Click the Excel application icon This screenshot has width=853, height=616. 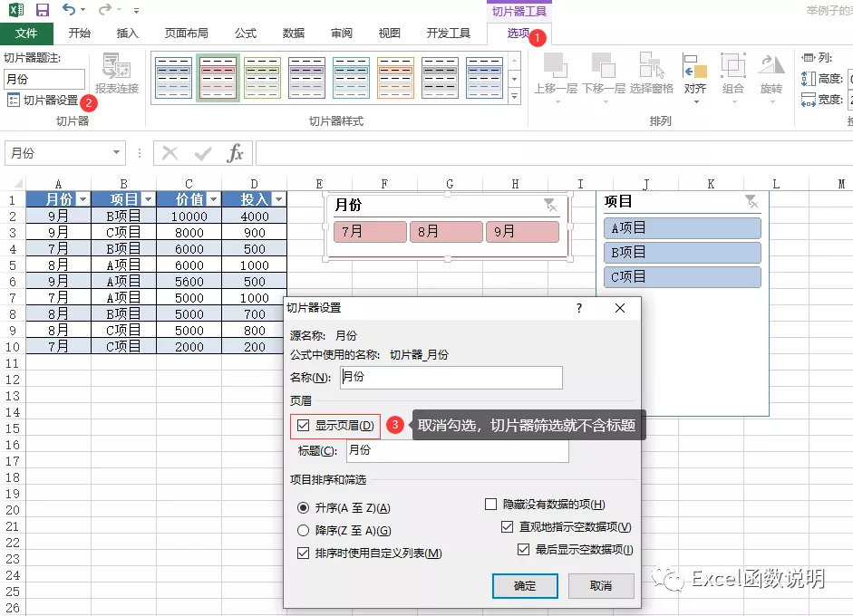(x=16, y=10)
